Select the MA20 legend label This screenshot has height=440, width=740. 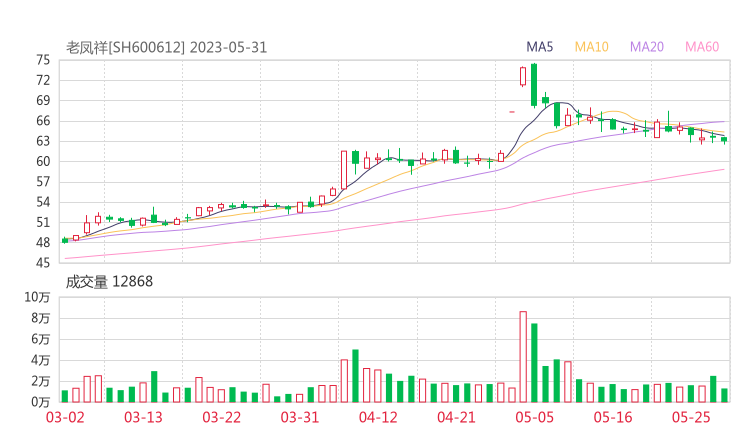(x=647, y=47)
